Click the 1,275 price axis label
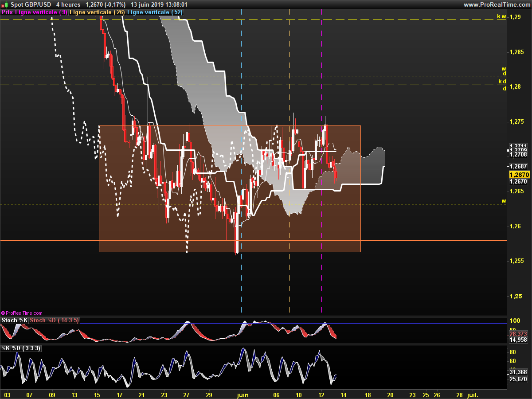 click(516, 122)
